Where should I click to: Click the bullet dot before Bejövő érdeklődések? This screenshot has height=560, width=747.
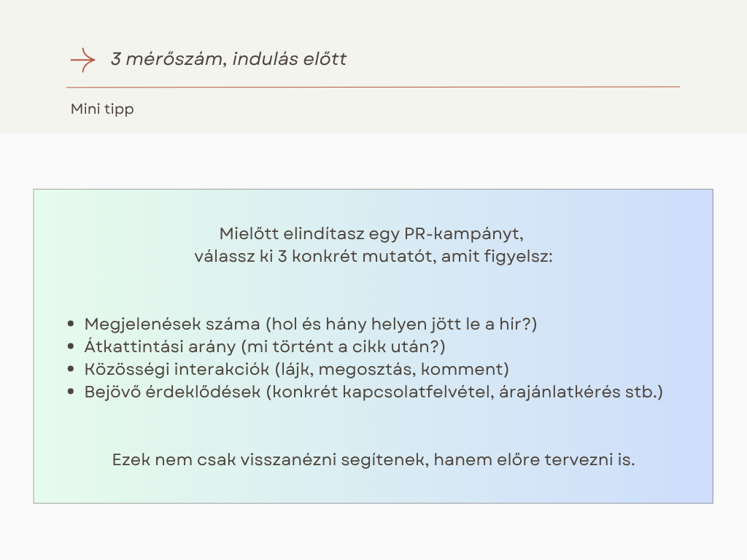[70, 392]
